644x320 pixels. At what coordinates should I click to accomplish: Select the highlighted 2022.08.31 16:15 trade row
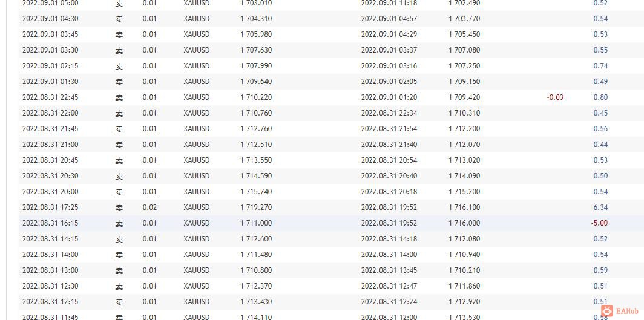(x=332, y=223)
